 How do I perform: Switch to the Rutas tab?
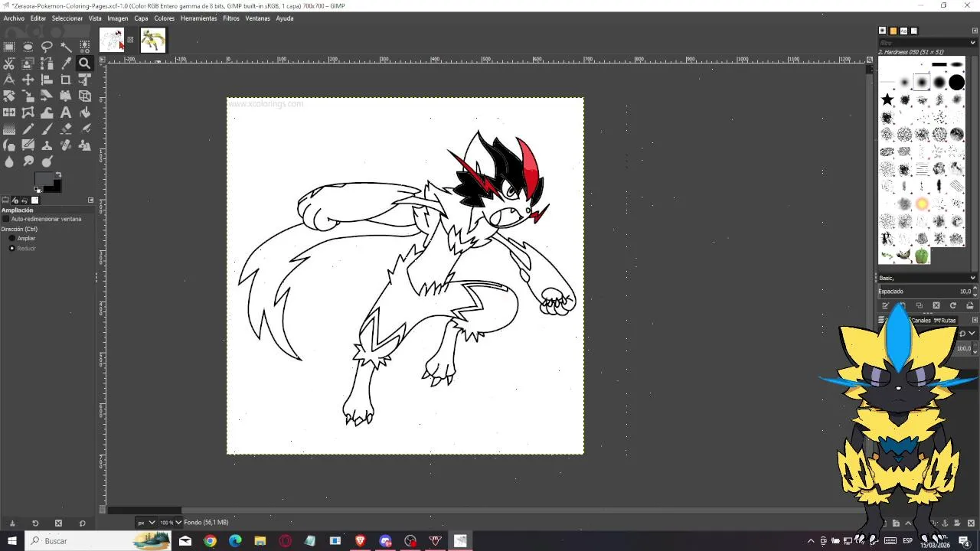click(945, 321)
